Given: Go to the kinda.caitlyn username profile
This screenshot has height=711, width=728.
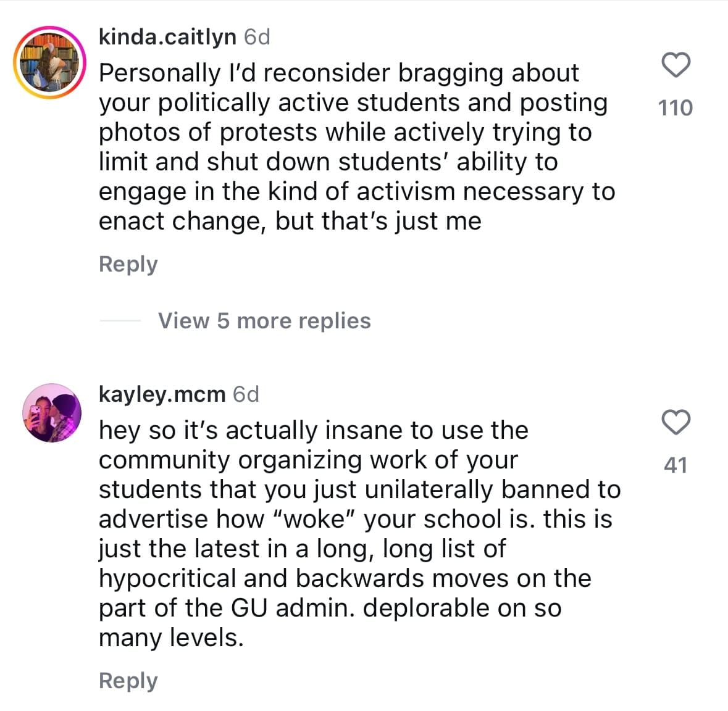Looking at the screenshot, I should [x=167, y=37].
